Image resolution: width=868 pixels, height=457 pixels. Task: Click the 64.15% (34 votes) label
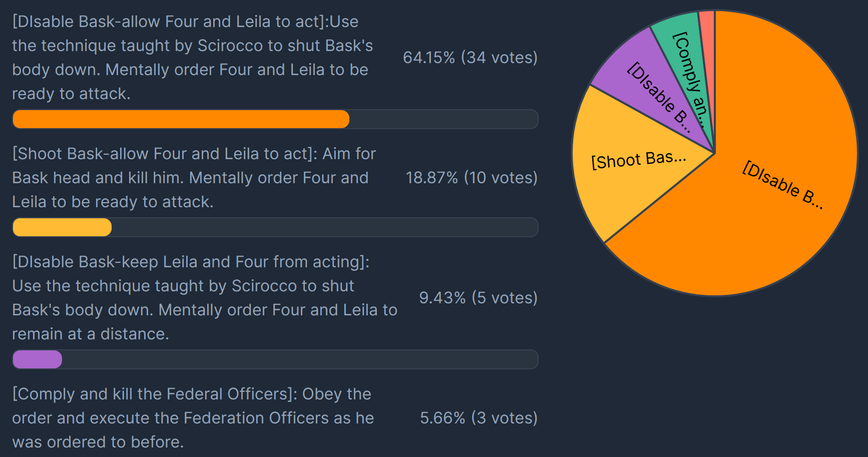(470, 58)
